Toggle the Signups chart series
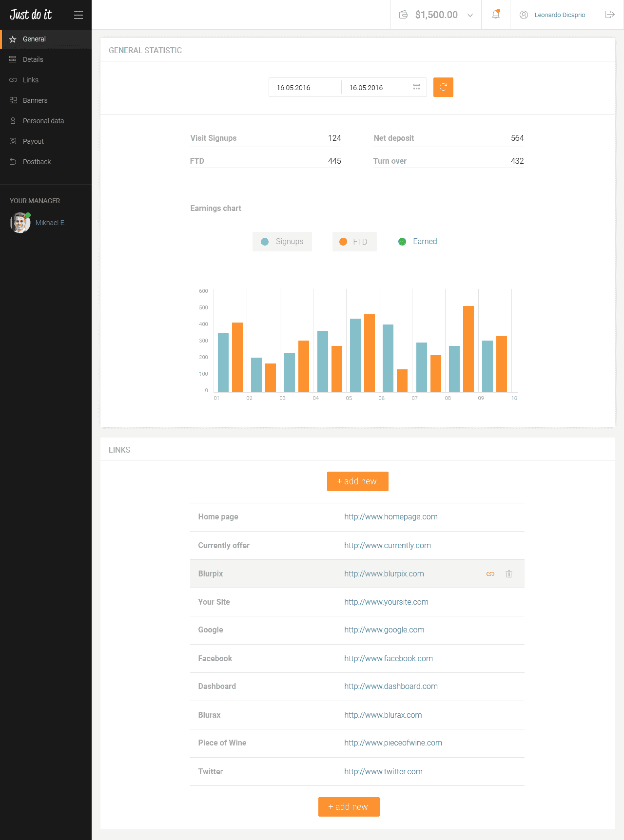Viewport: 624px width, 840px height. coord(282,242)
